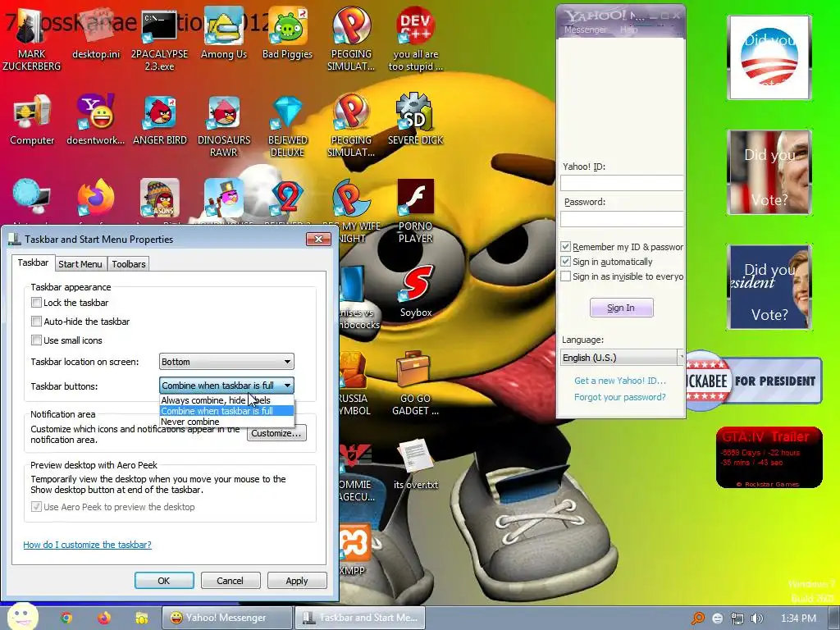Choose 'Always combine, hide labels' option
This screenshot has width=840, height=630.
pos(226,400)
